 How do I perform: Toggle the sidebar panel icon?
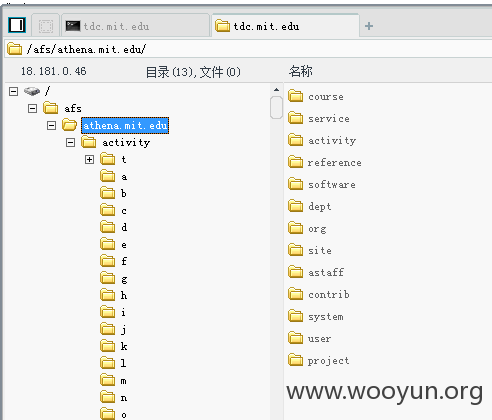click(x=17, y=25)
